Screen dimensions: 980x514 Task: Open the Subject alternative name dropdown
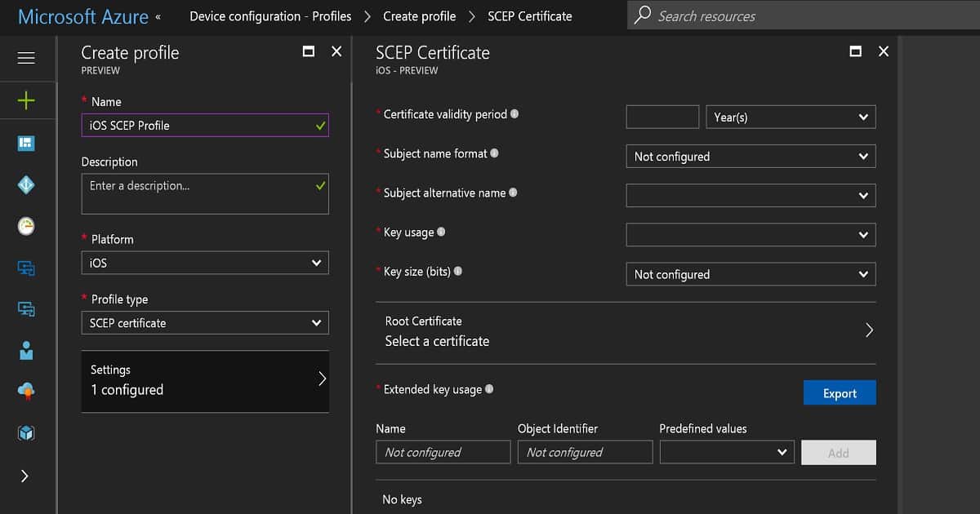click(x=751, y=195)
